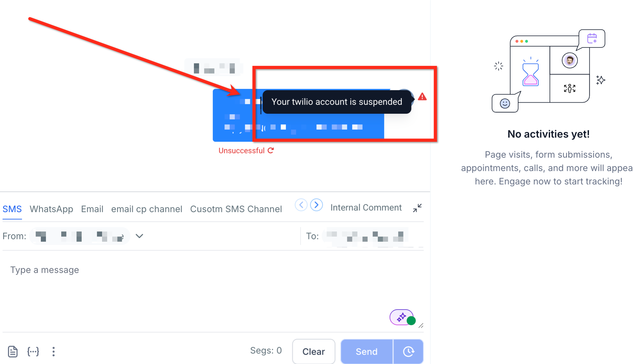Viewport: 633px width, 364px height.
Task: Open the Email tab
Action: pyautogui.click(x=92, y=209)
